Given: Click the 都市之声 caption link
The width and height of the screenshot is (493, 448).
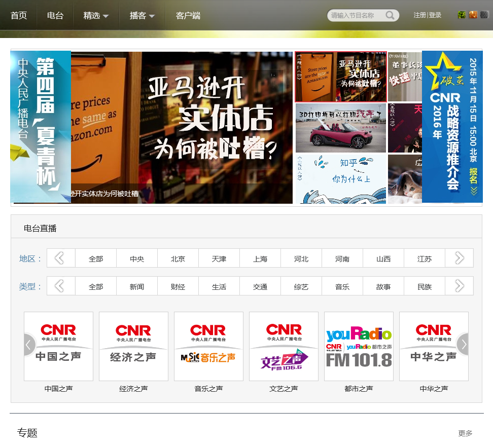Looking at the screenshot, I should (x=359, y=389).
